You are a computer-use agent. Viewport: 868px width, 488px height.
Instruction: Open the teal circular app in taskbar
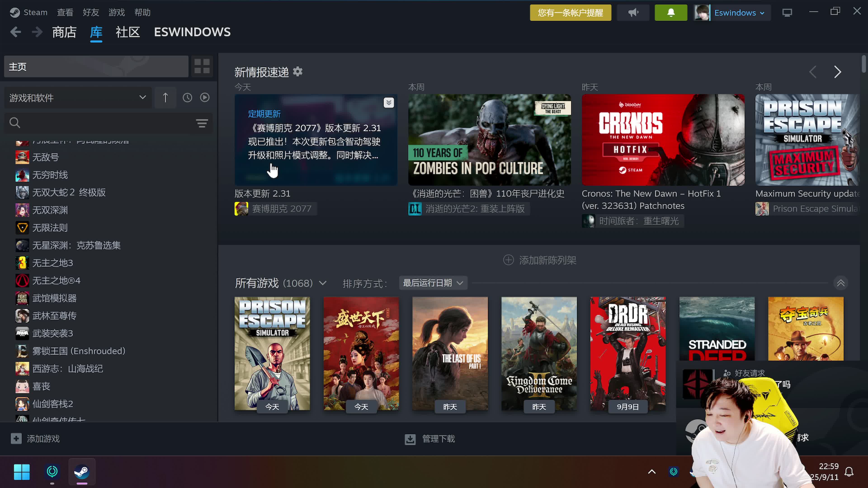point(52,472)
